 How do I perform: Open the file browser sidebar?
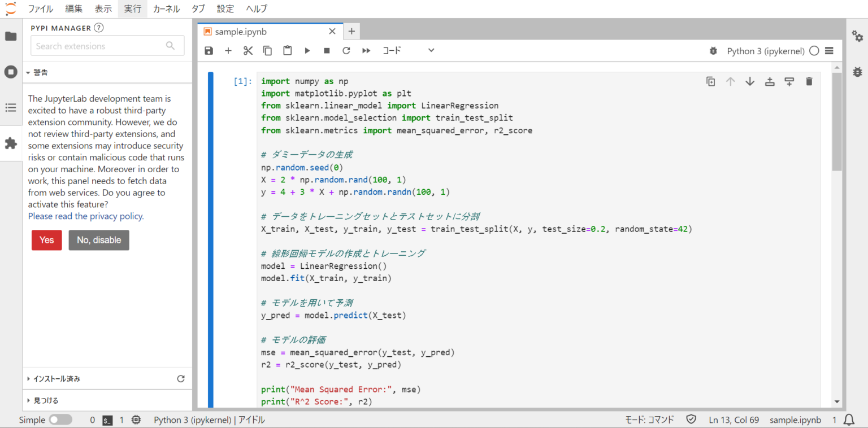click(x=10, y=36)
